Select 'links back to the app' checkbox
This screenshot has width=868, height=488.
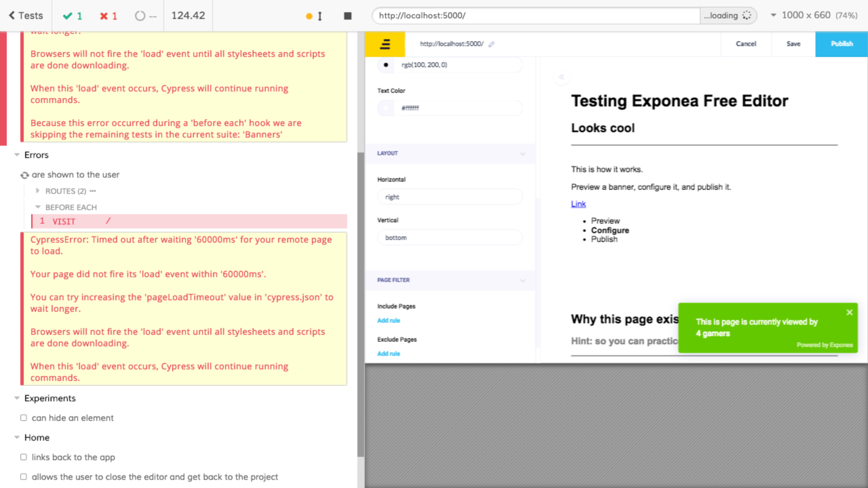pyautogui.click(x=23, y=457)
